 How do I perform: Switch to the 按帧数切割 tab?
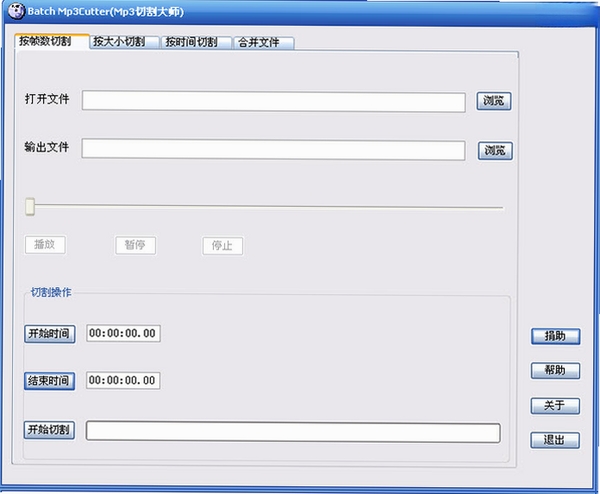(x=51, y=41)
